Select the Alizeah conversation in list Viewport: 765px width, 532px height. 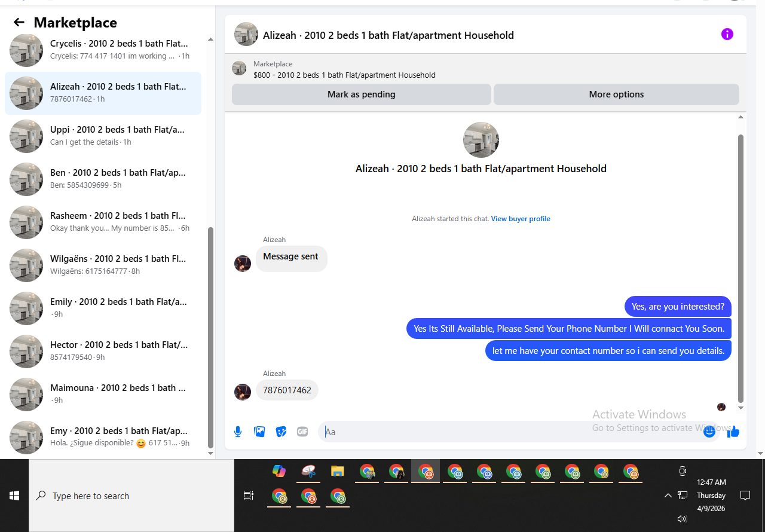(103, 93)
